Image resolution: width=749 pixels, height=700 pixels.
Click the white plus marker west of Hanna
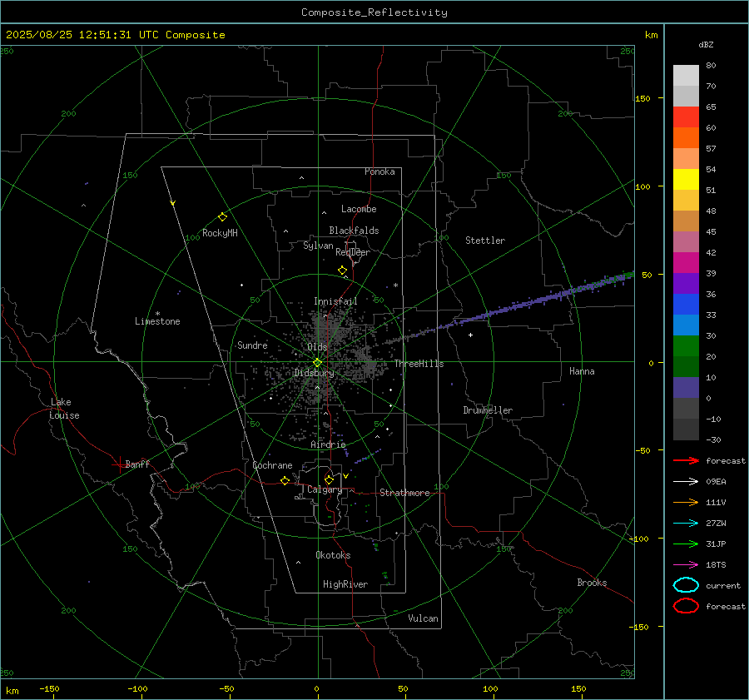pyautogui.click(x=470, y=335)
